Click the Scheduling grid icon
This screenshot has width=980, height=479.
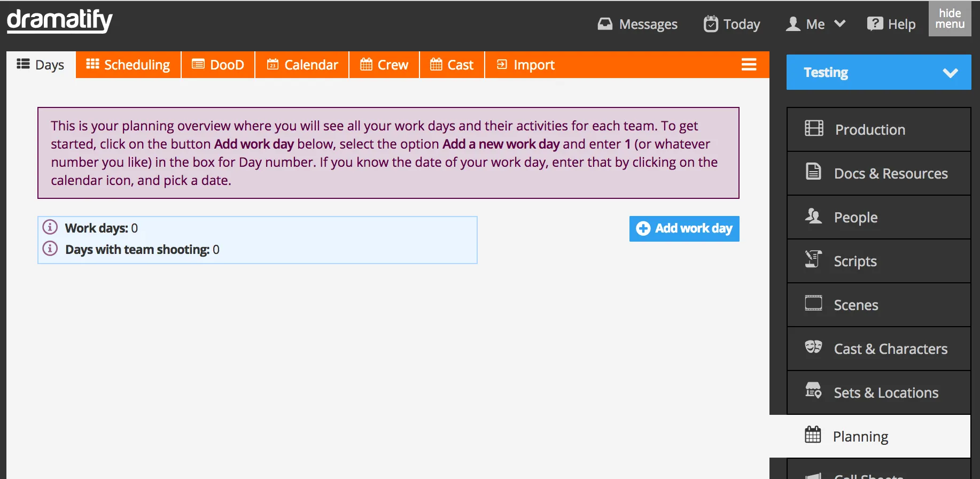[x=92, y=64]
